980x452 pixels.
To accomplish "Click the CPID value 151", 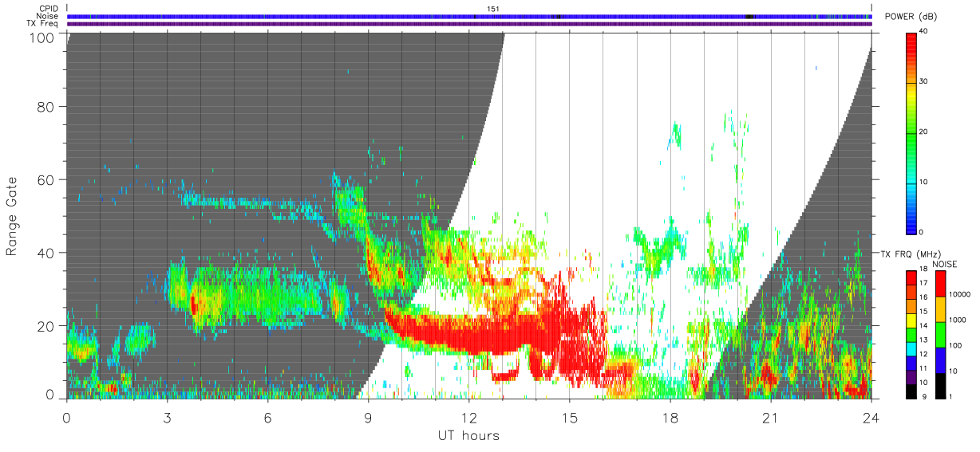I will tap(492, 9).
